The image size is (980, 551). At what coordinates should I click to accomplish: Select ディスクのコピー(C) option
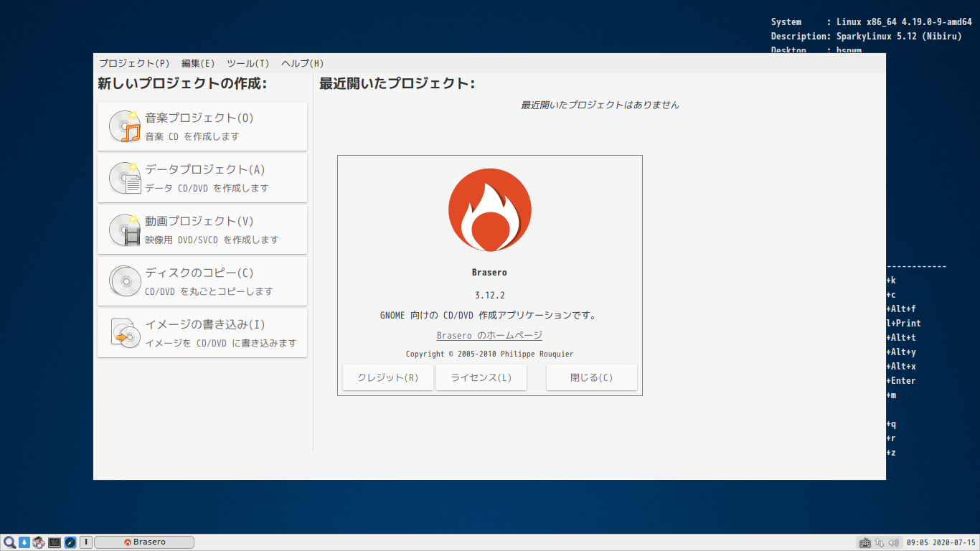coord(202,281)
